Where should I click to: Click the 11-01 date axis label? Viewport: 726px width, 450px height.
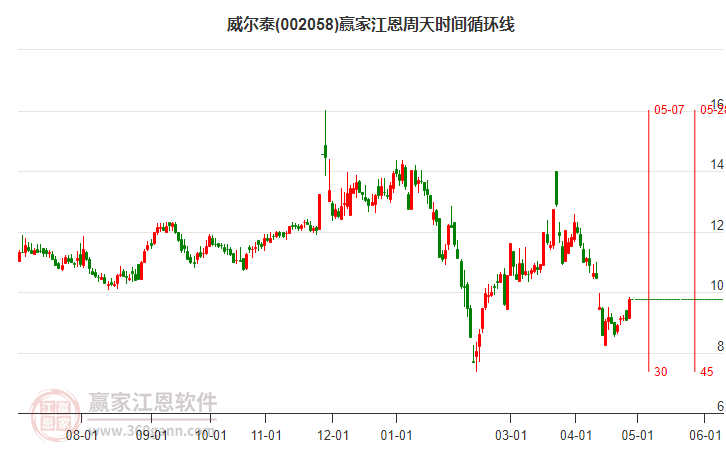tap(266, 435)
